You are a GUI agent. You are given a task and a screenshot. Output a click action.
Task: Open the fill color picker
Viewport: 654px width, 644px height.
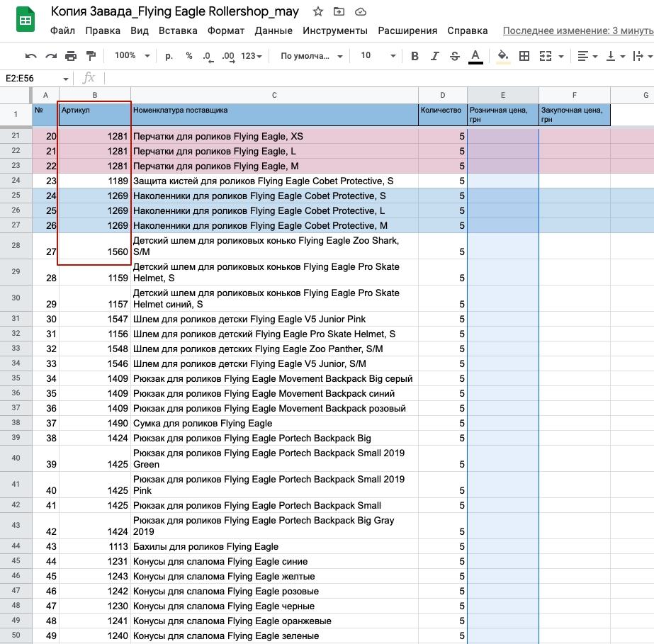click(503, 56)
